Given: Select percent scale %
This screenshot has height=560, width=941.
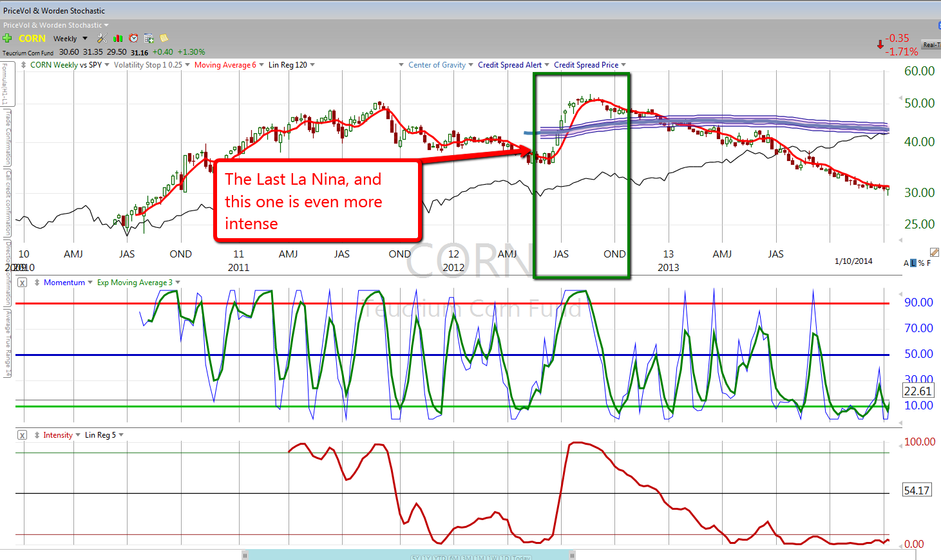Looking at the screenshot, I should [921, 263].
